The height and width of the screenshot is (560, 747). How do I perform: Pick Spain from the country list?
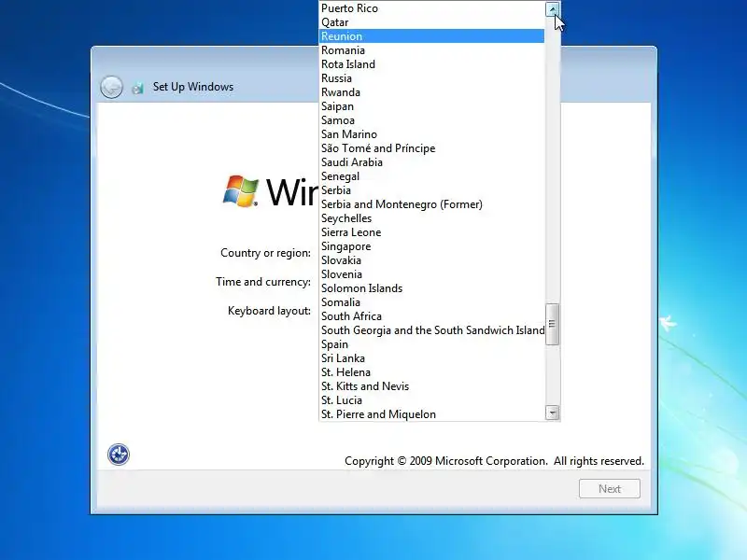pyautogui.click(x=431, y=344)
